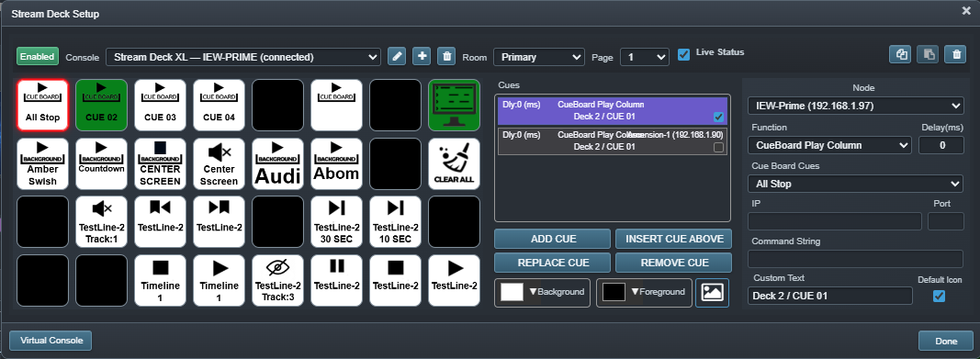This screenshot has width=980, height=359.
Task: Select the TestLine-2 10 SEC skip key
Action: tap(395, 221)
